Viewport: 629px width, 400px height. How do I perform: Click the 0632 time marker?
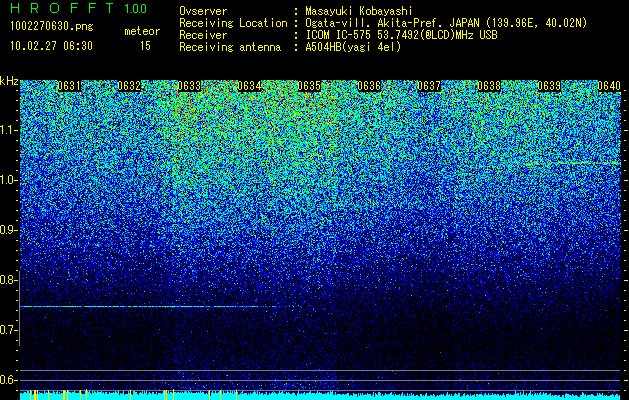[x=129, y=86]
